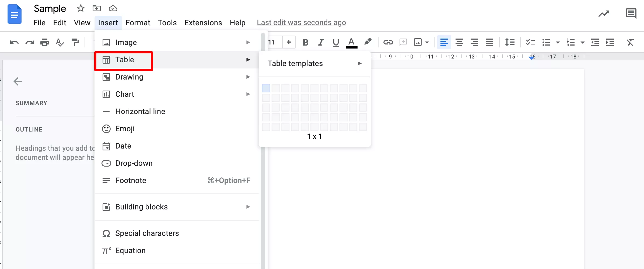Select the paint format tool

tap(75, 42)
